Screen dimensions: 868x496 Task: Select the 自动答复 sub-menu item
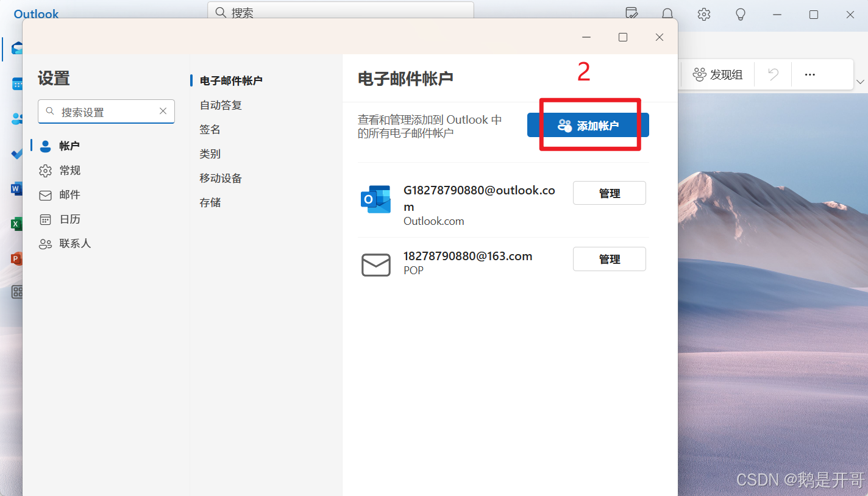coord(221,105)
